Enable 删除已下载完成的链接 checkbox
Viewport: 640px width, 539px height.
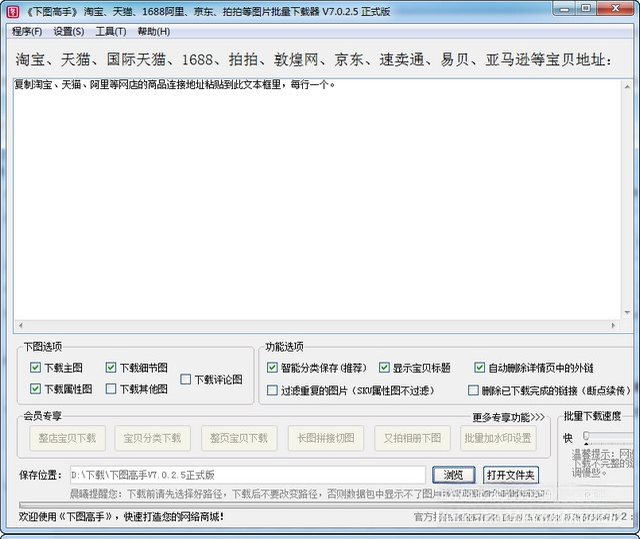pos(473,390)
